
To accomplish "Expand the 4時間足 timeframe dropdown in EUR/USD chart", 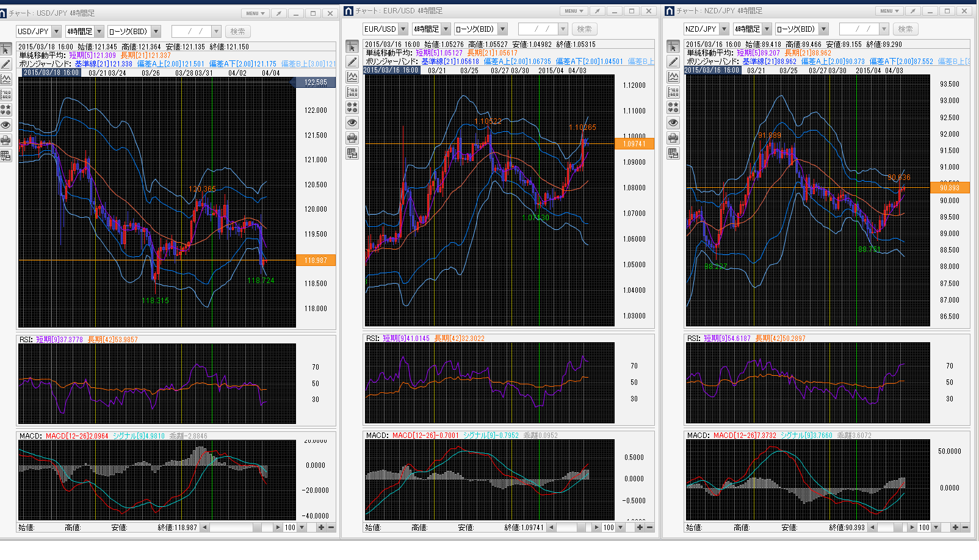I will tap(446, 29).
